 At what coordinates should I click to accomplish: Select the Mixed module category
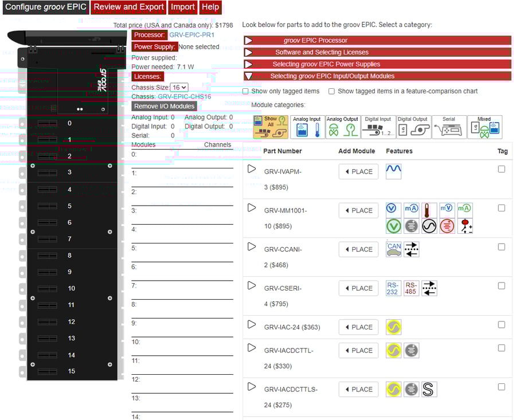tap(484, 126)
